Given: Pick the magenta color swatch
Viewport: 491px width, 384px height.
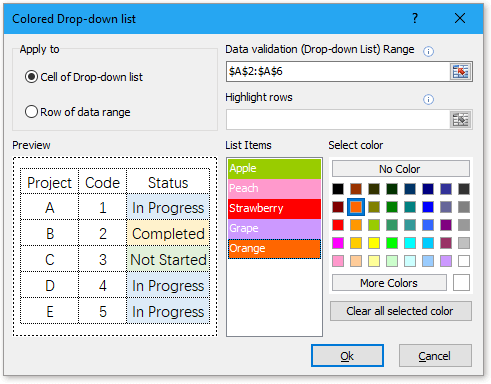Looking at the screenshot, I should pos(338,243).
